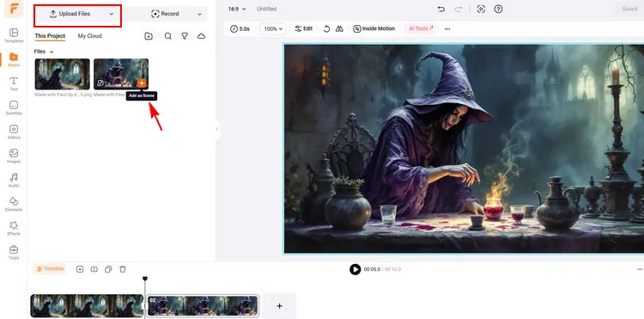Open the Media sidebar panel
Image resolution: width=644 pixels, height=319 pixels.
14,59
